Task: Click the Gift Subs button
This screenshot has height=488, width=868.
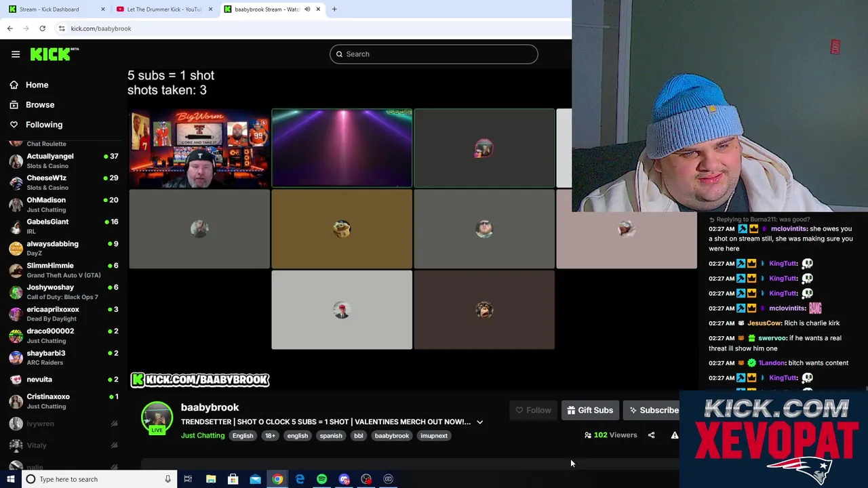Action: 590,410
